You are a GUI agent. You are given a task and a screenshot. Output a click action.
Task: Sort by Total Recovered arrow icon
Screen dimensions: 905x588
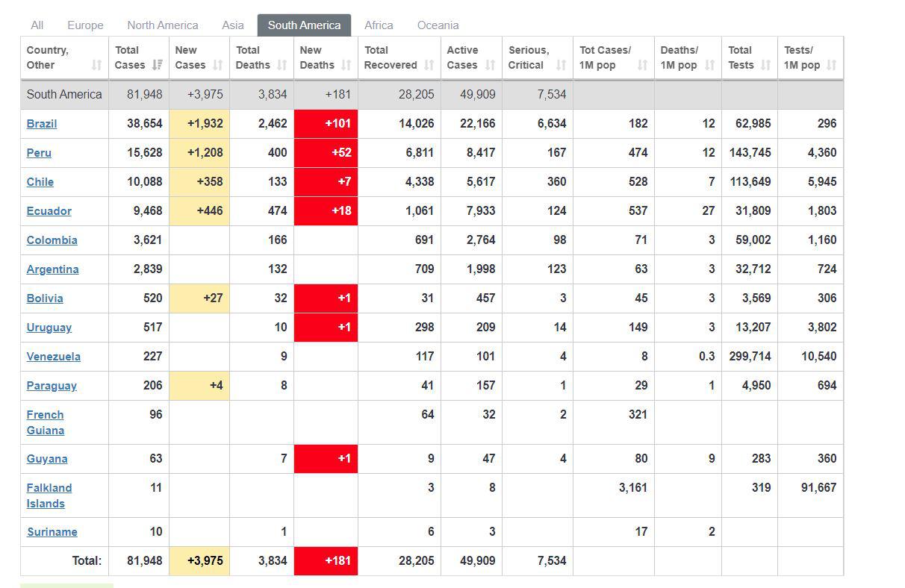coord(429,66)
